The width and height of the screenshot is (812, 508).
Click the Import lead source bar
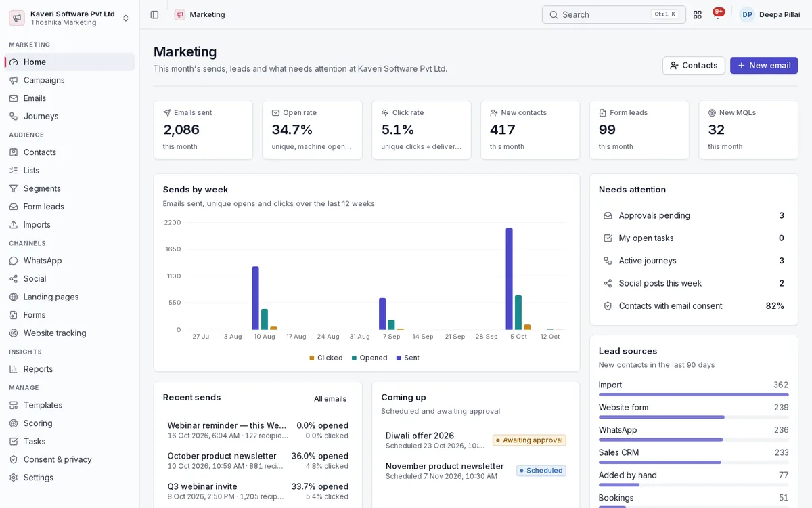pos(694,394)
